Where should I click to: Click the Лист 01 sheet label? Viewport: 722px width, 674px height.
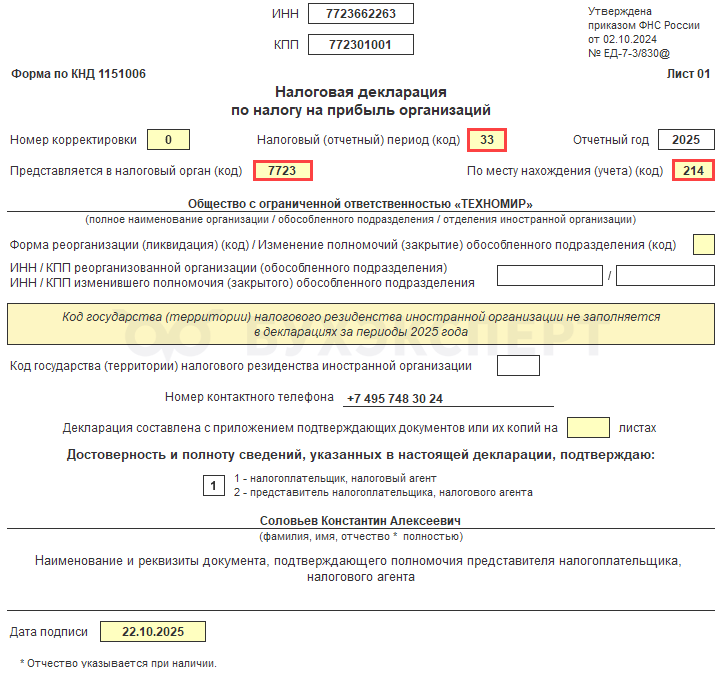coord(688,74)
